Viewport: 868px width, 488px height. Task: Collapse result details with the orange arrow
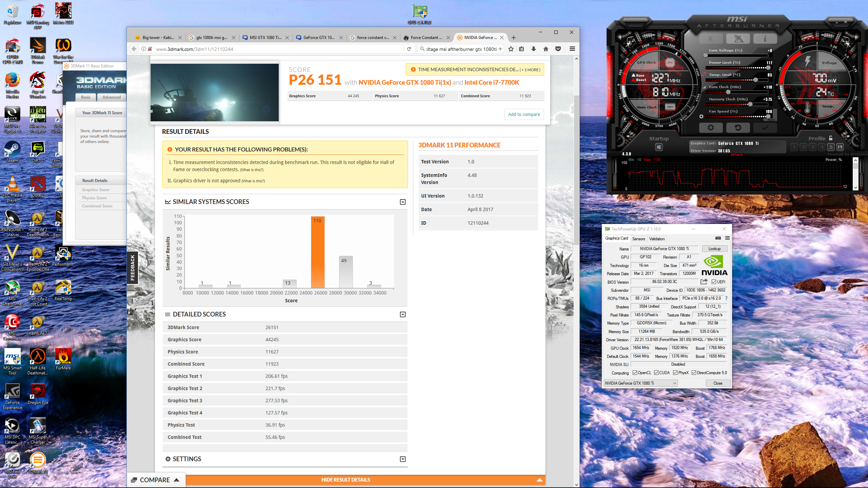pyautogui.click(x=539, y=480)
